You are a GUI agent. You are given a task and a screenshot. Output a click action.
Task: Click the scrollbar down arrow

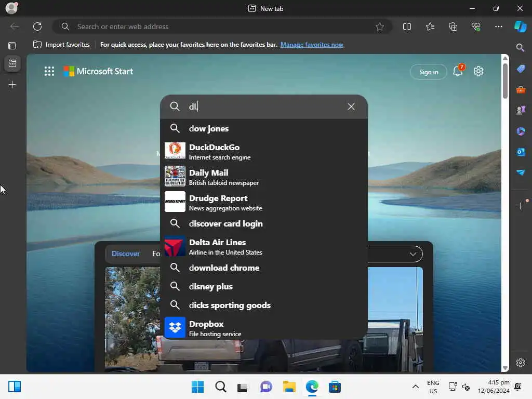pyautogui.click(x=505, y=368)
